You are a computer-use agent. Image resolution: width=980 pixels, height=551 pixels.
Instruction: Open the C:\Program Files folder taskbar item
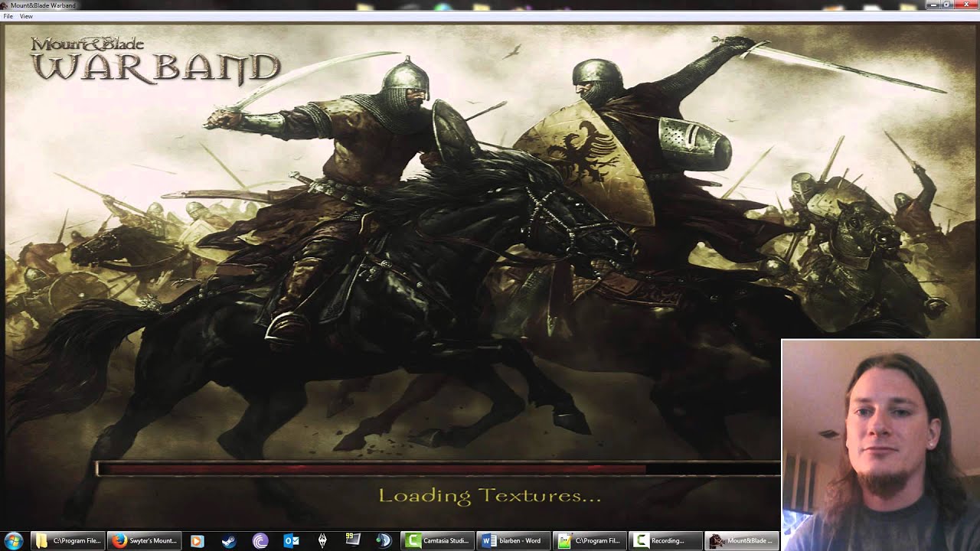(x=67, y=540)
